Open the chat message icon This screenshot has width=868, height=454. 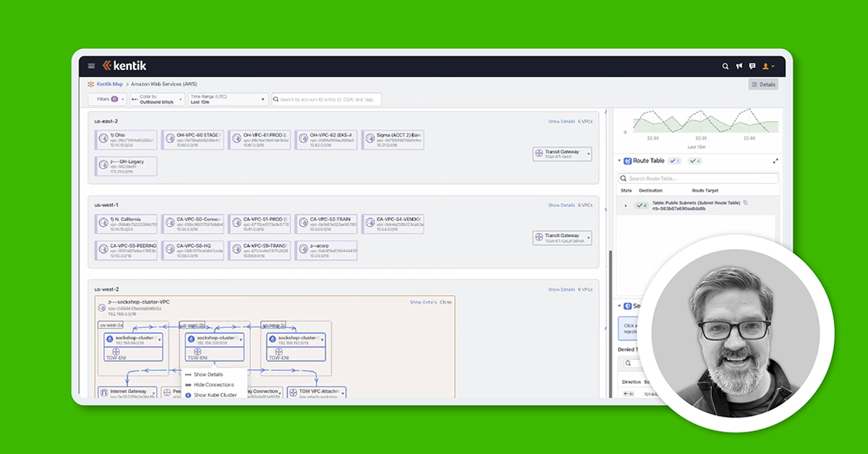tap(752, 66)
